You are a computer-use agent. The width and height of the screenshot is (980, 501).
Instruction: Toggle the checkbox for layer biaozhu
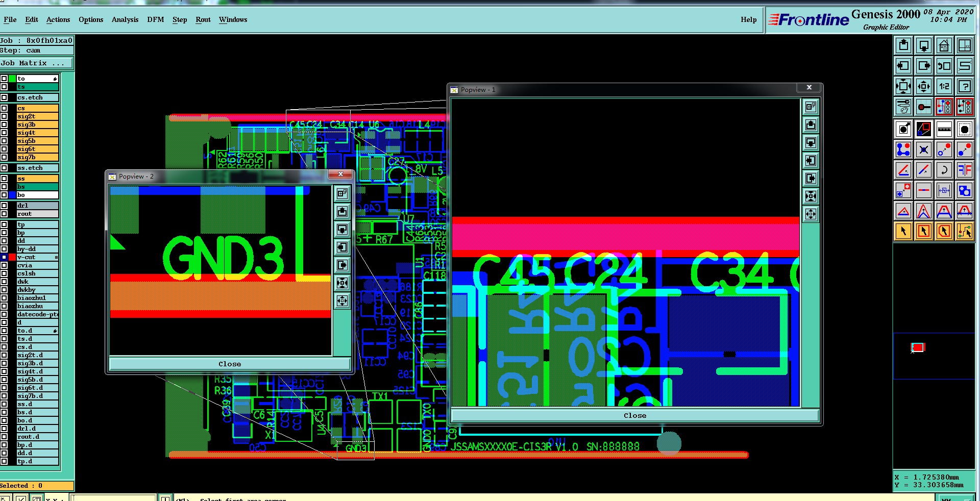tap(4, 306)
